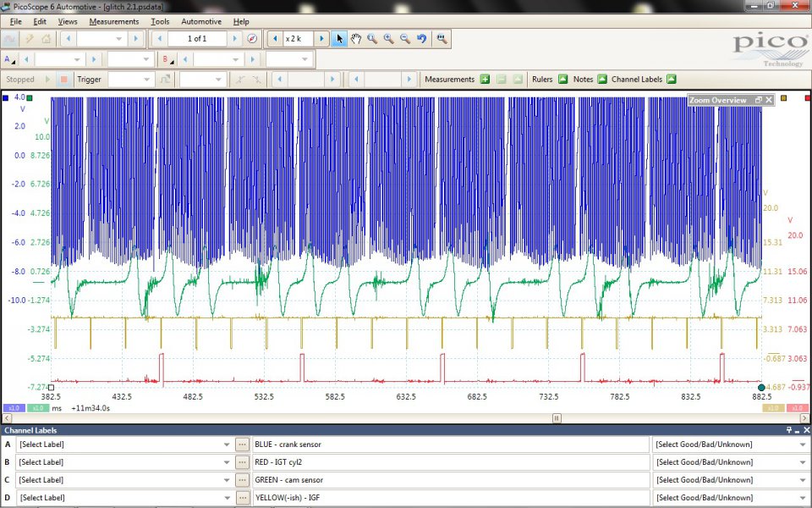Viewport: 812px width, 508px height.
Task: Click the blue channel A axis marker
Action: point(5,97)
